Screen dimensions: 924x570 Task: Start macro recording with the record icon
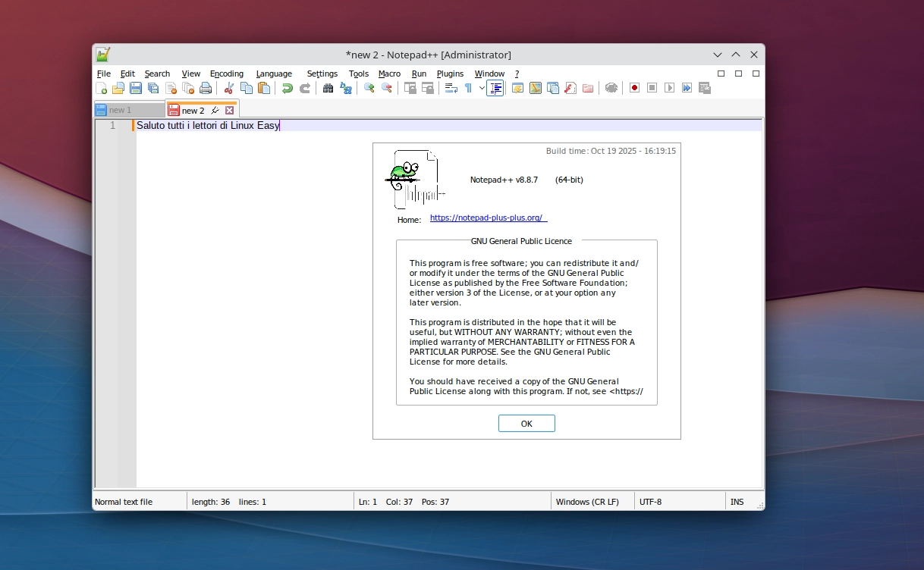633,88
